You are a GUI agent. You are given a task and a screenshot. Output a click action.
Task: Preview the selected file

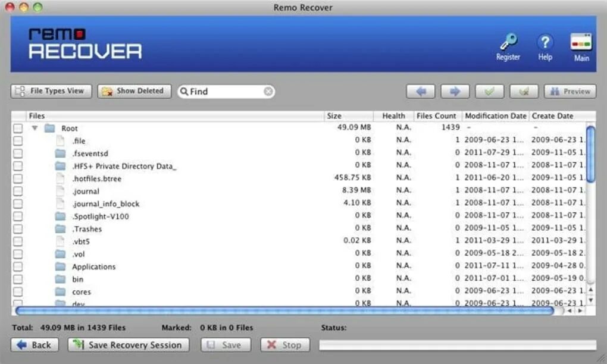pos(570,91)
